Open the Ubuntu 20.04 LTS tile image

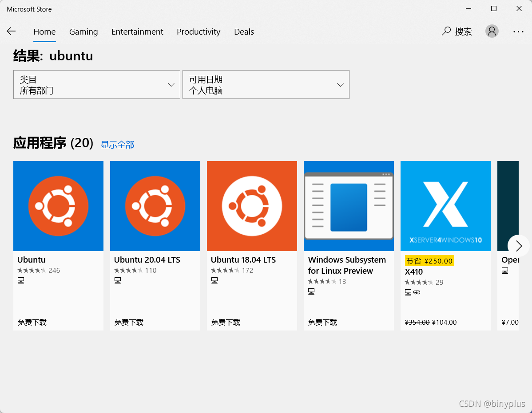[x=155, y=206]
